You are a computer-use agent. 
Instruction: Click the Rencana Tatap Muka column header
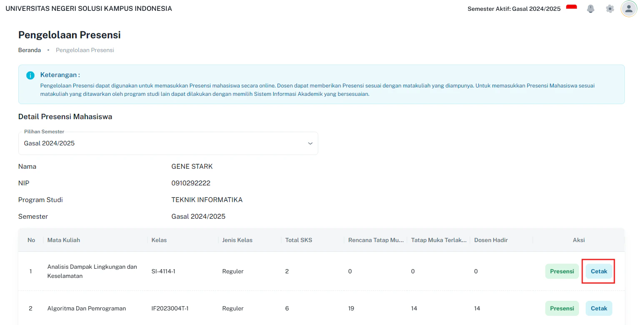click(376, 240)
